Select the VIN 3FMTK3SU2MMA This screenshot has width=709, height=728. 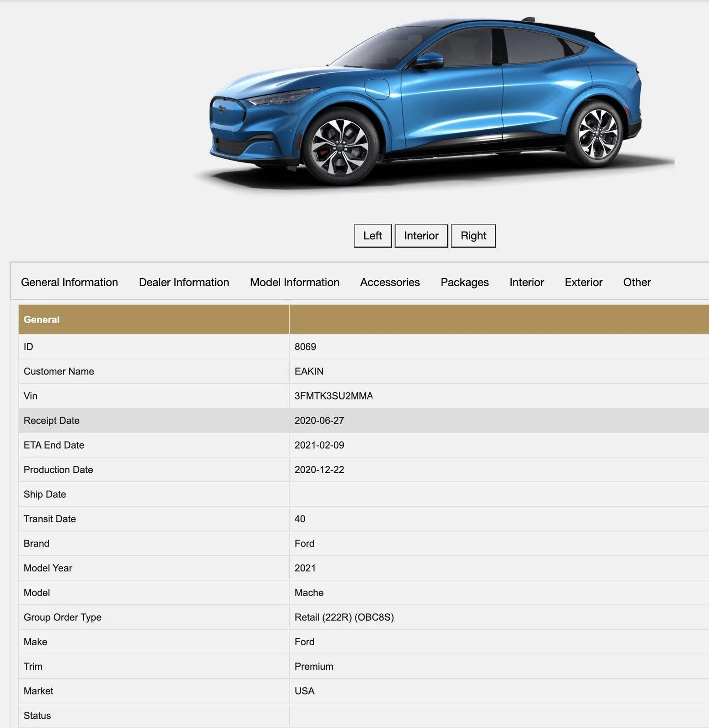333,396
